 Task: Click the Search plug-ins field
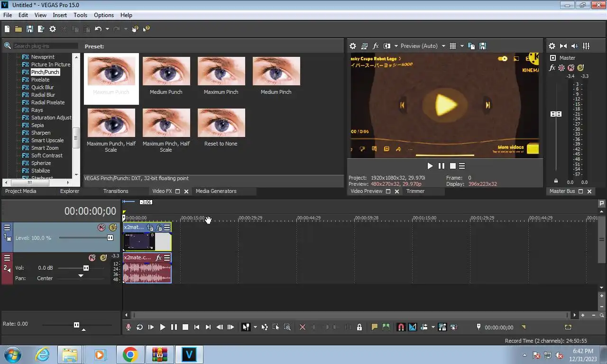[x=45, y=46]
